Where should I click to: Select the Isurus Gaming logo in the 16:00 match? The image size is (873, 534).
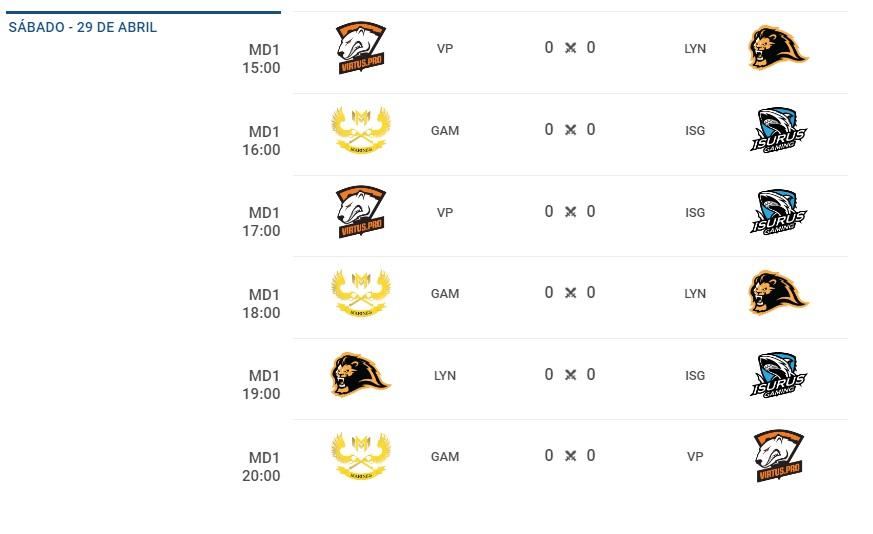point(778,130)
